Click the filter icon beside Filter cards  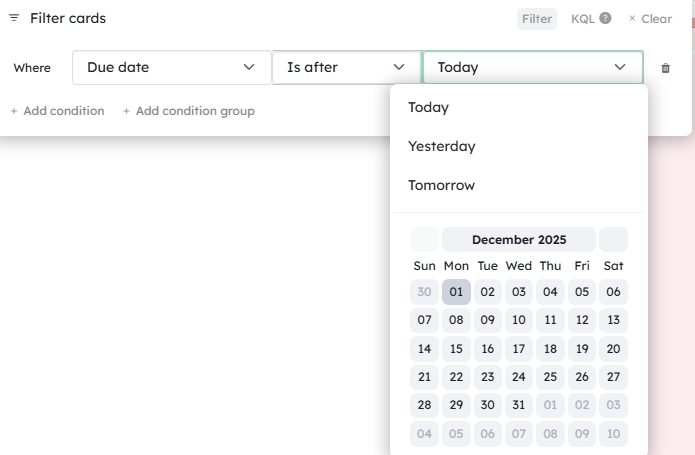(14, 18)
